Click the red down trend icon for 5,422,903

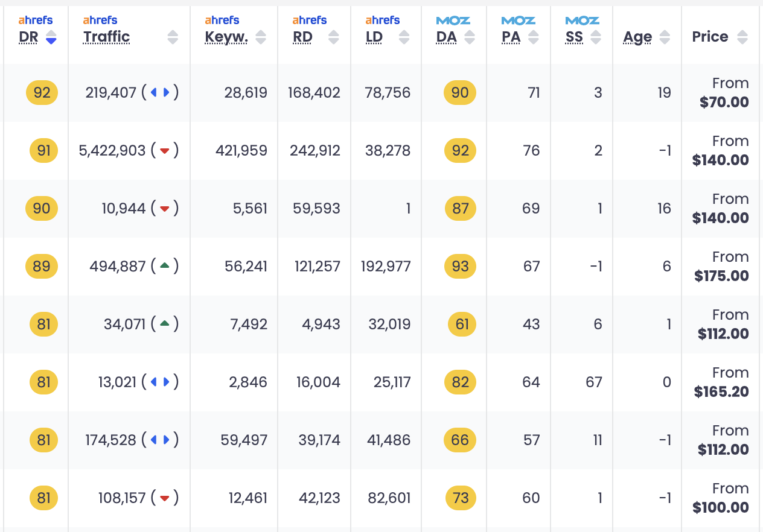pyautogui.click(x=164, y=151)
